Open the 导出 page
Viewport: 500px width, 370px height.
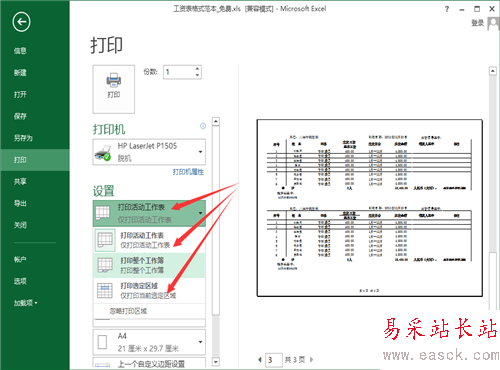click(20, 203)
